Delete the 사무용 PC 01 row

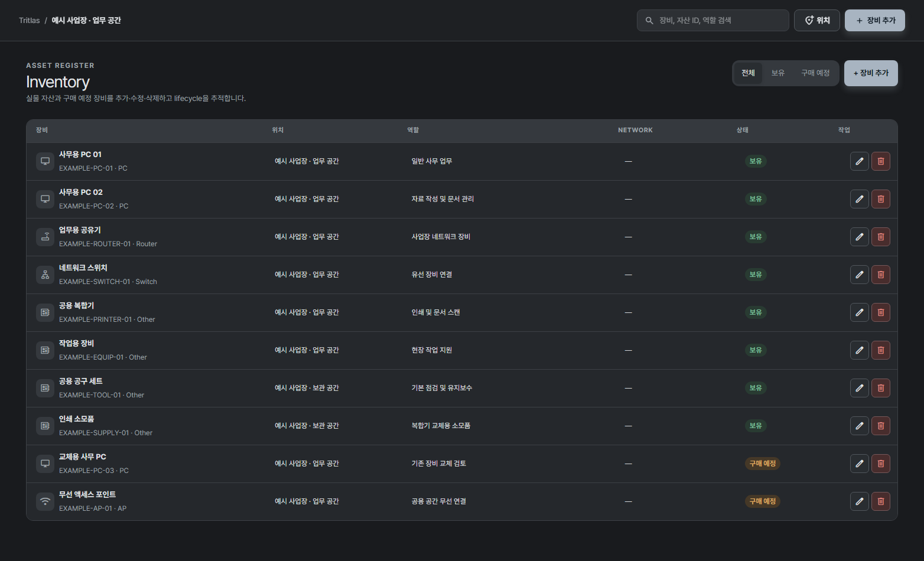[x=881, y=161]
